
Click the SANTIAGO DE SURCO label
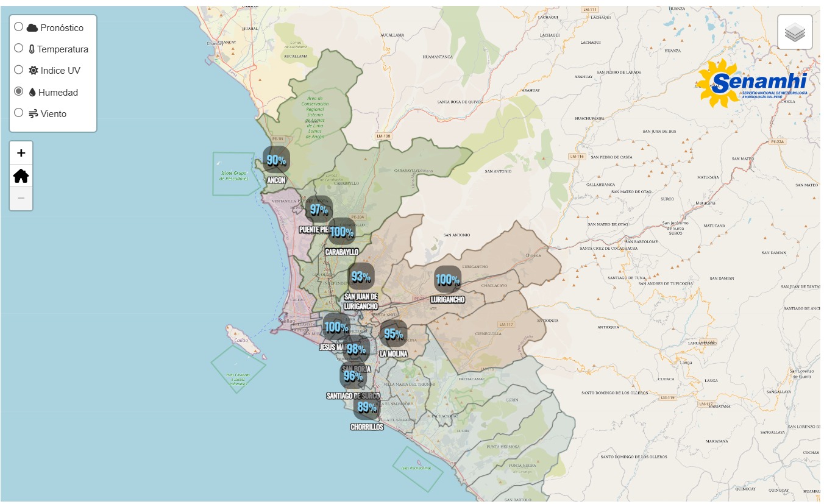(353, 396)
